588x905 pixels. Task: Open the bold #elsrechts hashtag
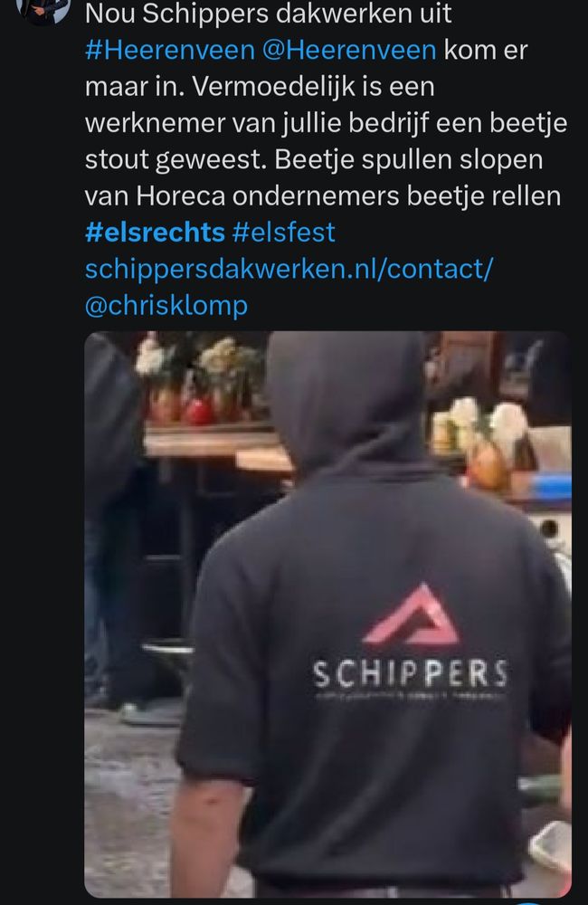click(155, 232)
